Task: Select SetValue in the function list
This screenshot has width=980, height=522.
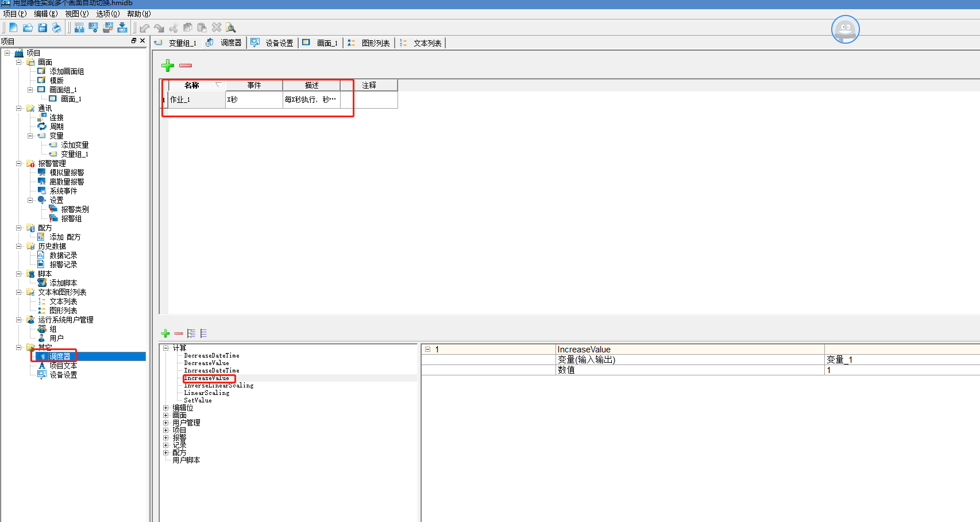Action: (x=198, y=400)
